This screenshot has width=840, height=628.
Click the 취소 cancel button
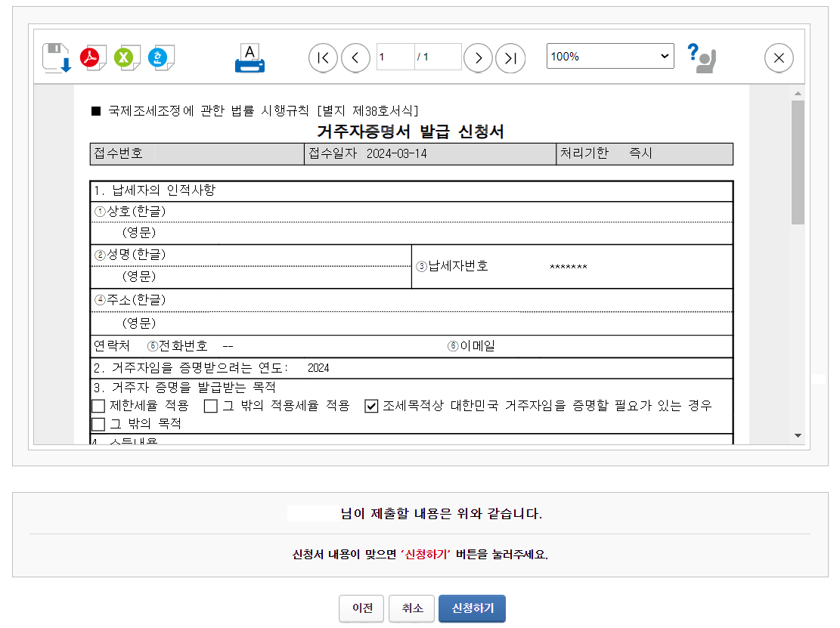pyautogui.click(x=411, y=608)
